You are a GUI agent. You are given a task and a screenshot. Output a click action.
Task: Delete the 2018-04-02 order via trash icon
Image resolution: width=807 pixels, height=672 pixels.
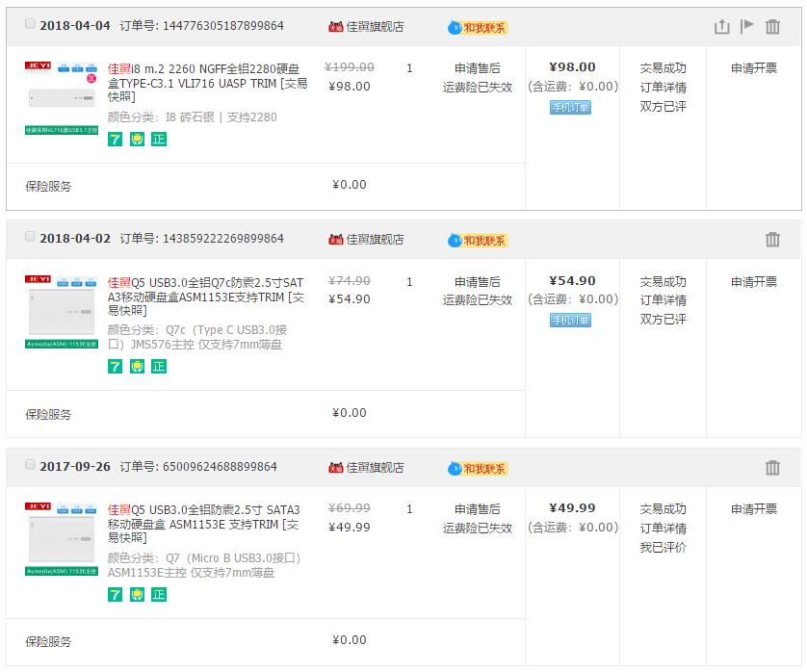(772, 240)
